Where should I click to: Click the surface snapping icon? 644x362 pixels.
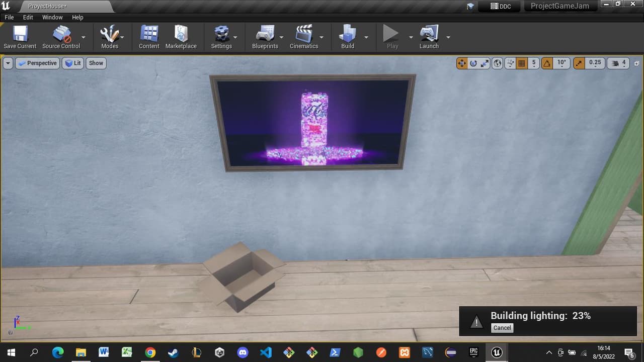pos(510,63)
